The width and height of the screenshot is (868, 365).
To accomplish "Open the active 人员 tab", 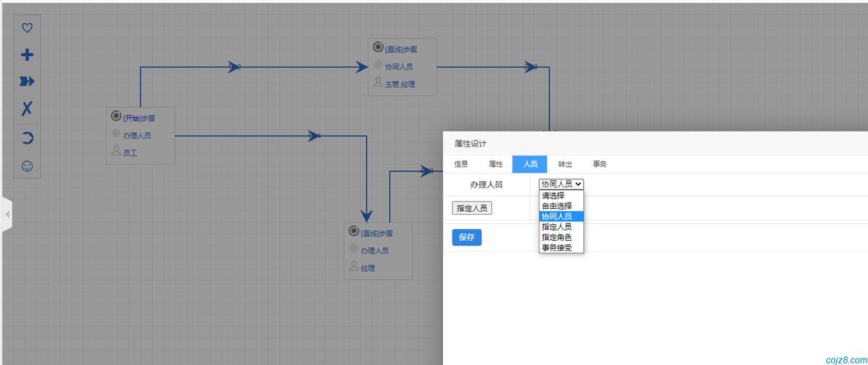I will coord(530,164).
